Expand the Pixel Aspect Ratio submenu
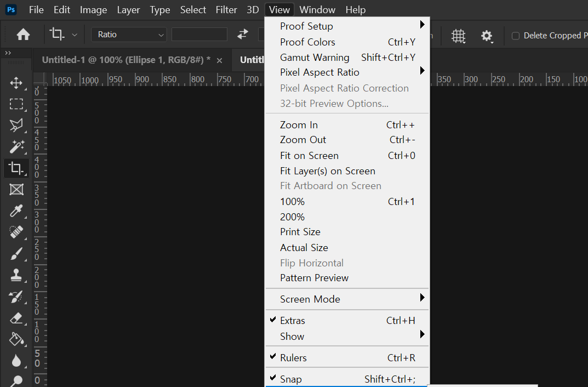This screenshot has height=387, width=588. point(347,72)
